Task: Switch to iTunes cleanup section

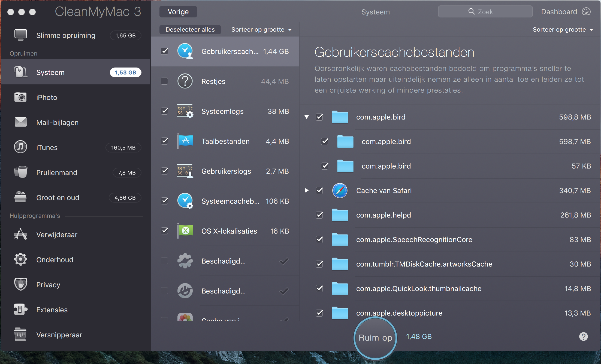Action: 47,148
